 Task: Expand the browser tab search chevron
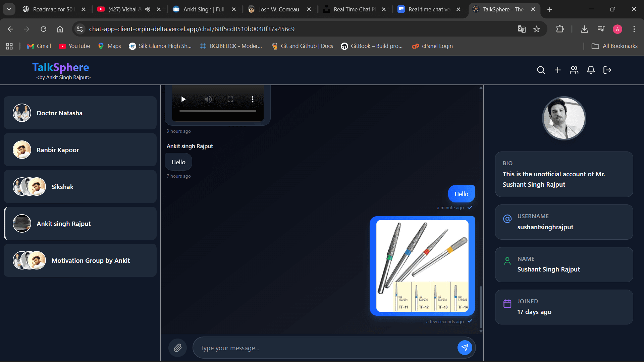(9, 9)
